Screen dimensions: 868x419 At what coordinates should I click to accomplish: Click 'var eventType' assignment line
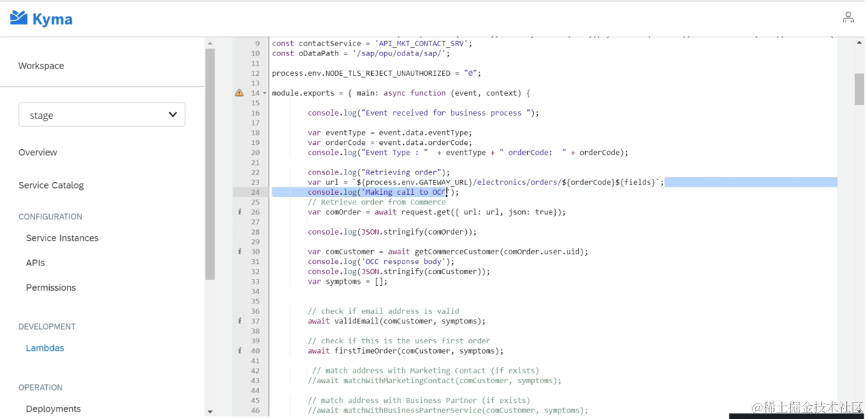[x=390, y=132]
